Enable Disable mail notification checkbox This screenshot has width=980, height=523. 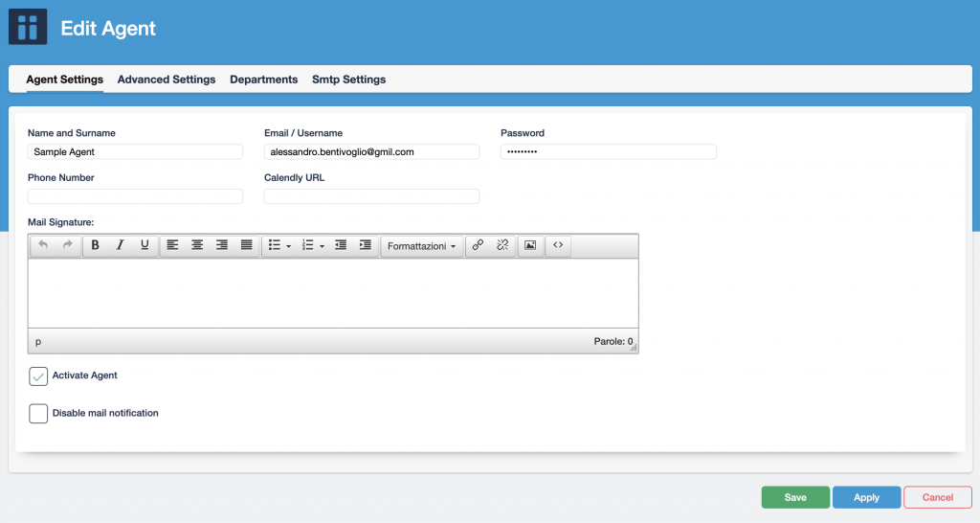[38, 414]
